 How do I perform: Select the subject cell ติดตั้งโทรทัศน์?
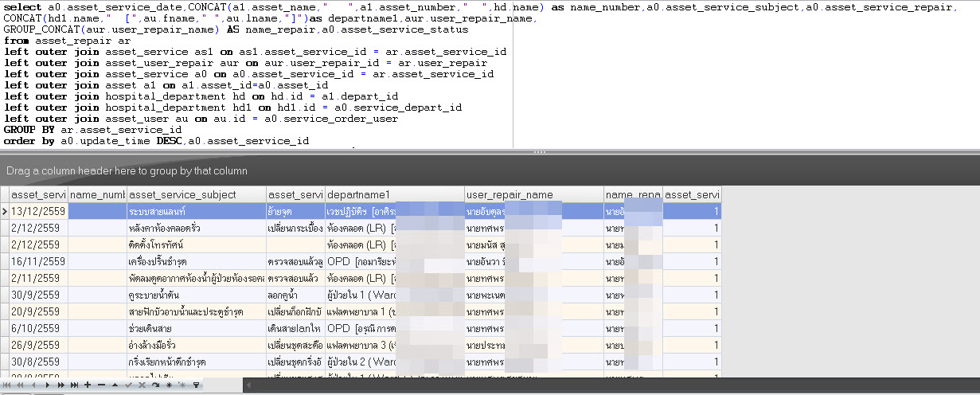(x=197, y=244)
